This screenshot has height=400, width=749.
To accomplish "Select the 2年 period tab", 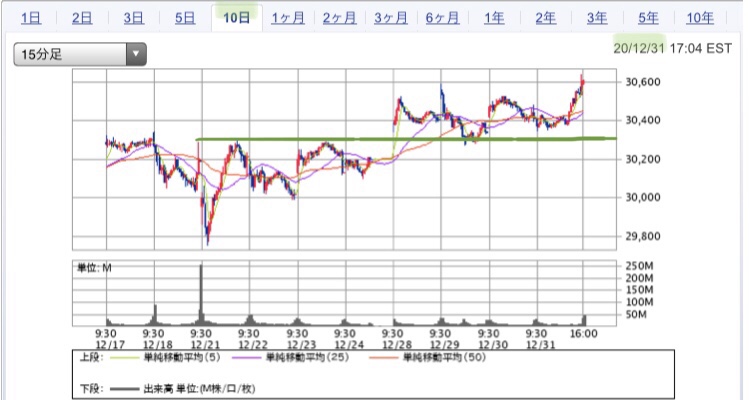I will coord(545,17).
